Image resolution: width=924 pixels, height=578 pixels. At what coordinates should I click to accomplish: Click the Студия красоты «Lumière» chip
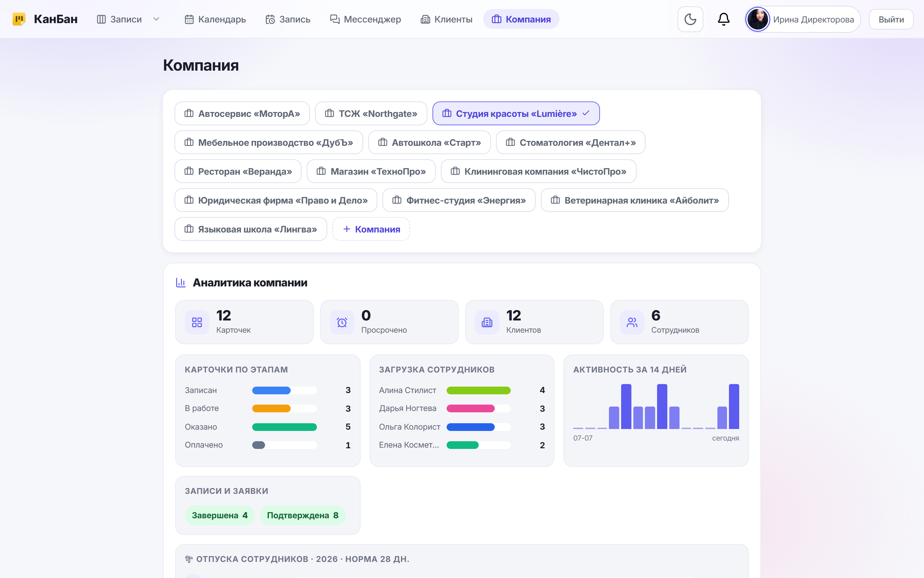[x=516, y=114]
